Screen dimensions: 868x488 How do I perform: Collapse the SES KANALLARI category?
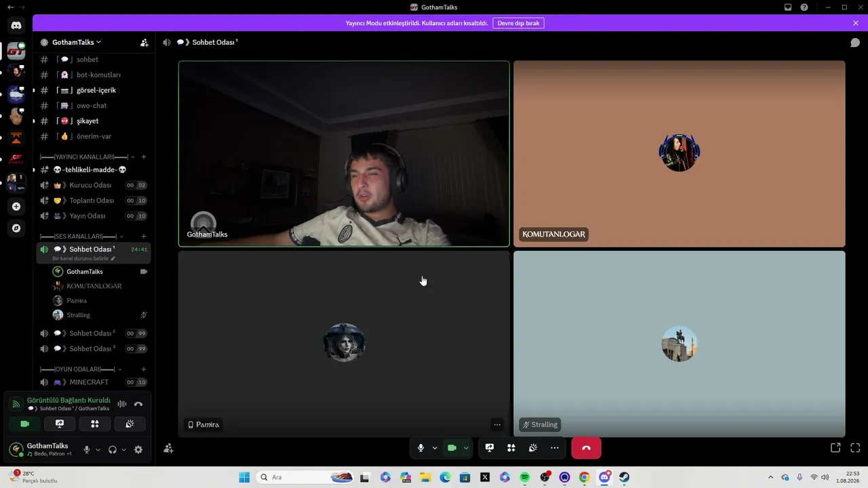(82, 236)
